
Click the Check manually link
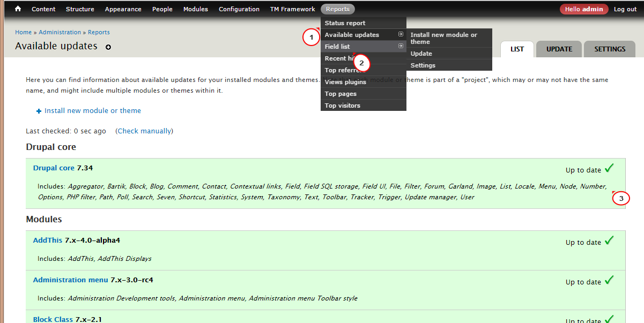point(144,131)
